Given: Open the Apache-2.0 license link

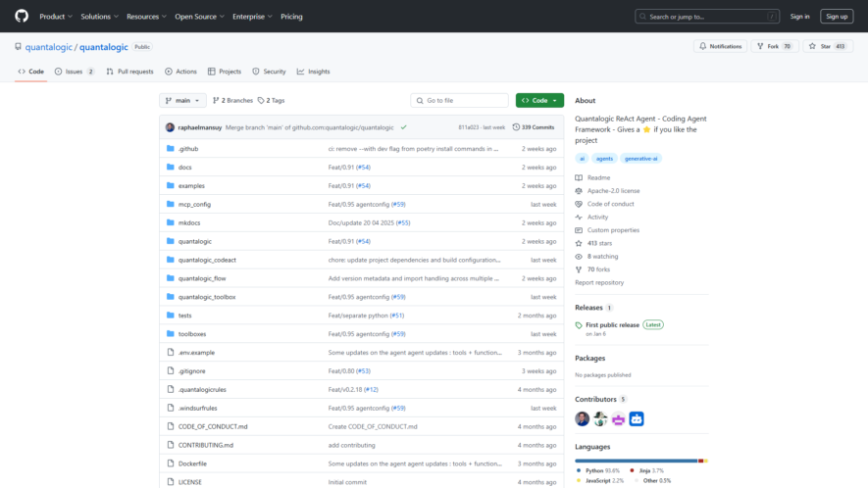Looking at the screenshot, I should coord(613,191).
